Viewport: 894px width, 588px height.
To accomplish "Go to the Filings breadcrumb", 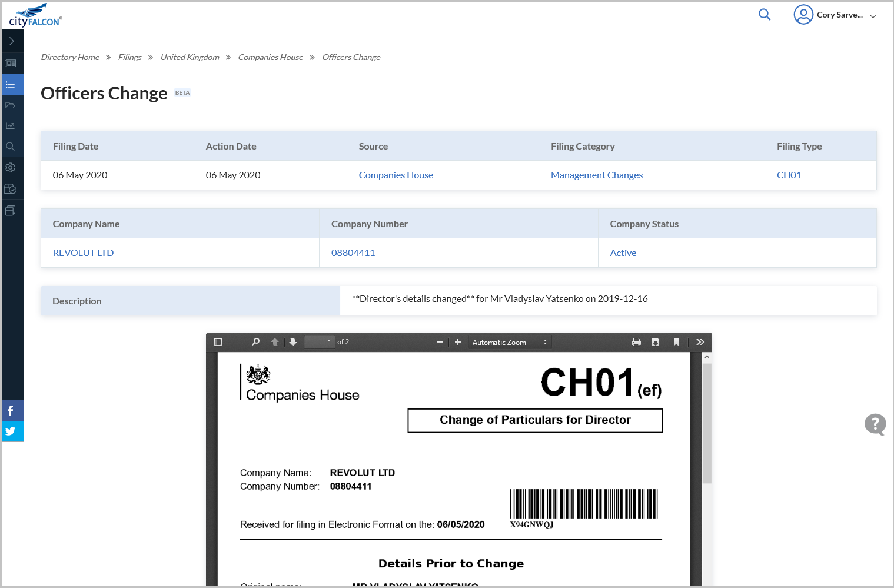I will pos(129,57).
